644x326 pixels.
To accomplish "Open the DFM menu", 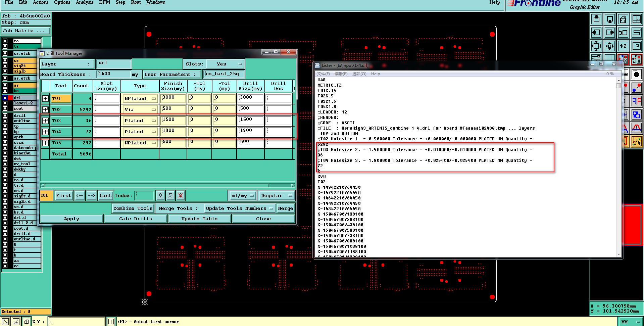I will pyautogui.click(x=104, y=2).
